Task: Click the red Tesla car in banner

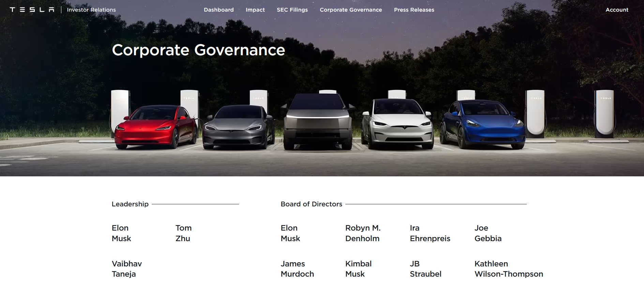Action: 155,127
